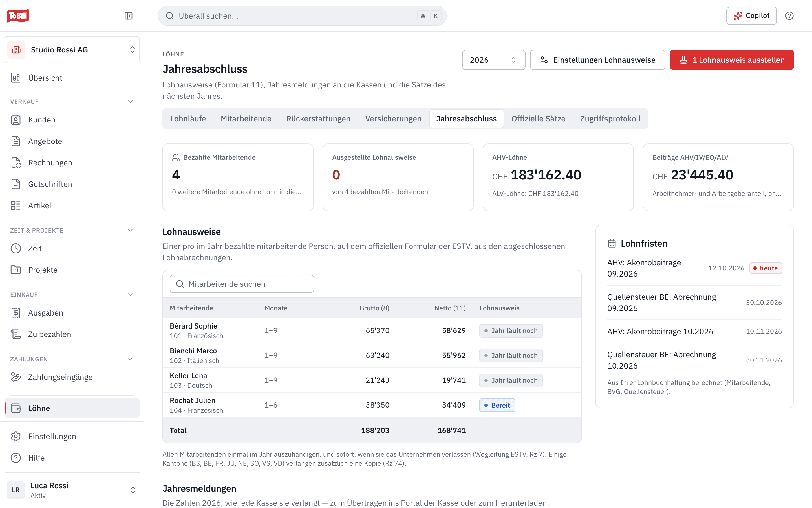Switch to Zugriffsprotokoll tab

[x=610, y=119]
